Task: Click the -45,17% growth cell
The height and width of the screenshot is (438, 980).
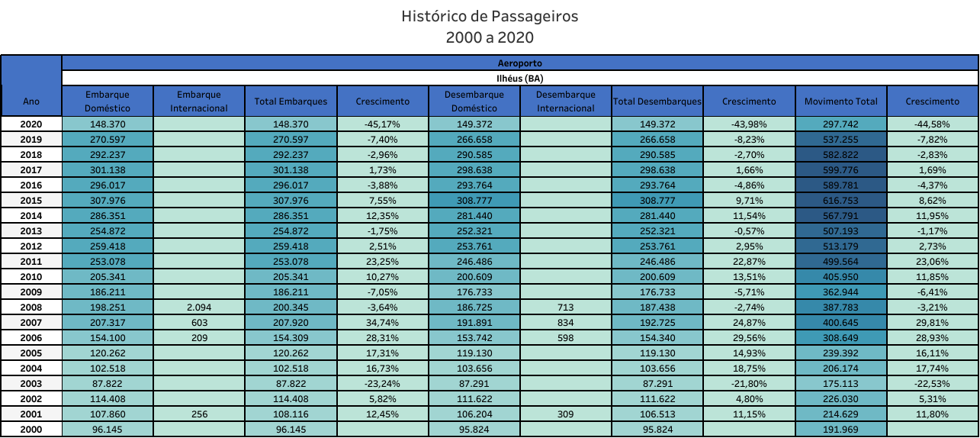Action: tap(383, 124)
